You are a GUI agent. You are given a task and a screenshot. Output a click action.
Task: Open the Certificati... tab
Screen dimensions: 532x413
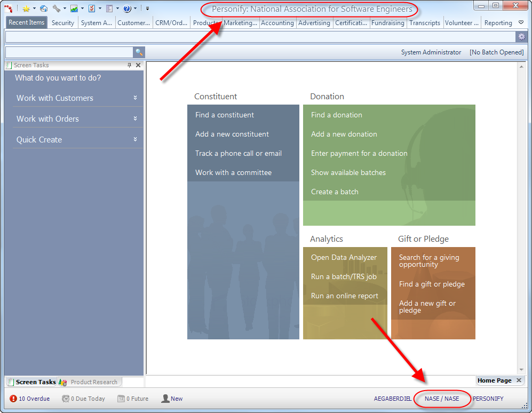pos(351,23)
